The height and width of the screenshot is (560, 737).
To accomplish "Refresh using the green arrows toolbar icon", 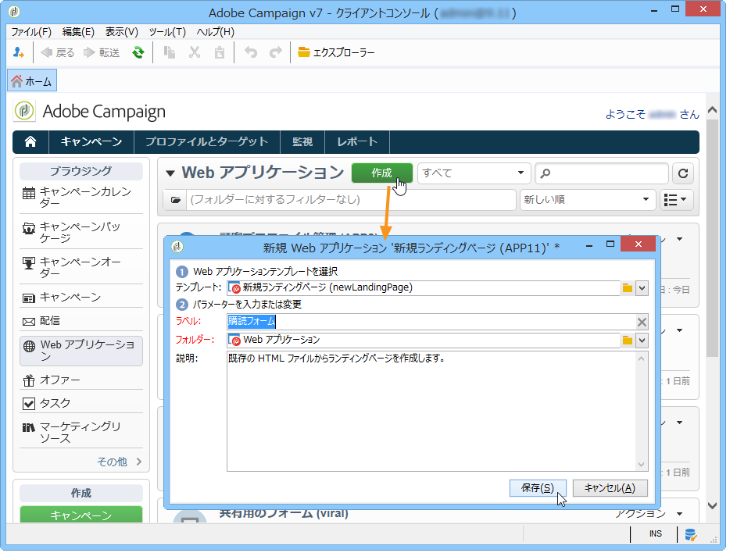I will (x=138, y=52).
